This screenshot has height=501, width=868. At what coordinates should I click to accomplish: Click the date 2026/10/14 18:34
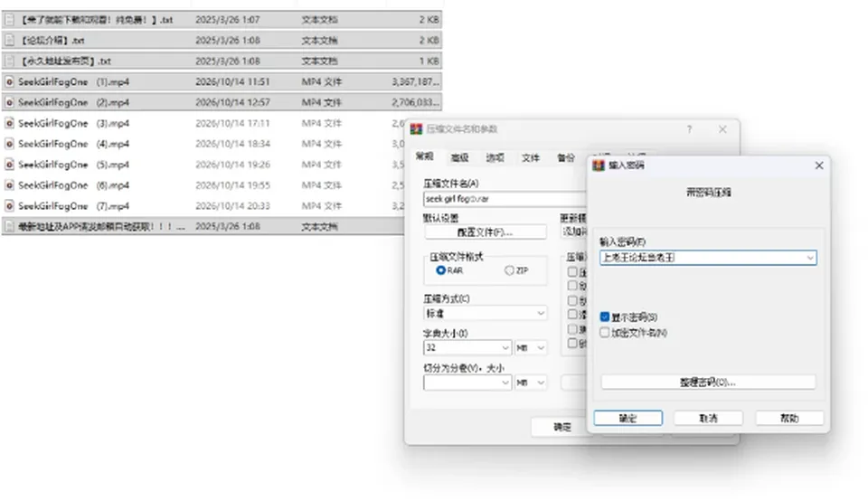pos(232,144)
